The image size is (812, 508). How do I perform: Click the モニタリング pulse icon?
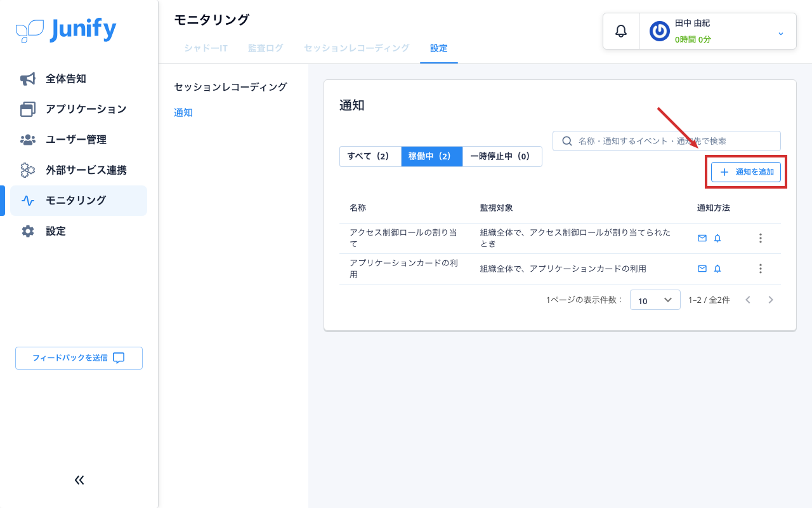click(28, 201)
